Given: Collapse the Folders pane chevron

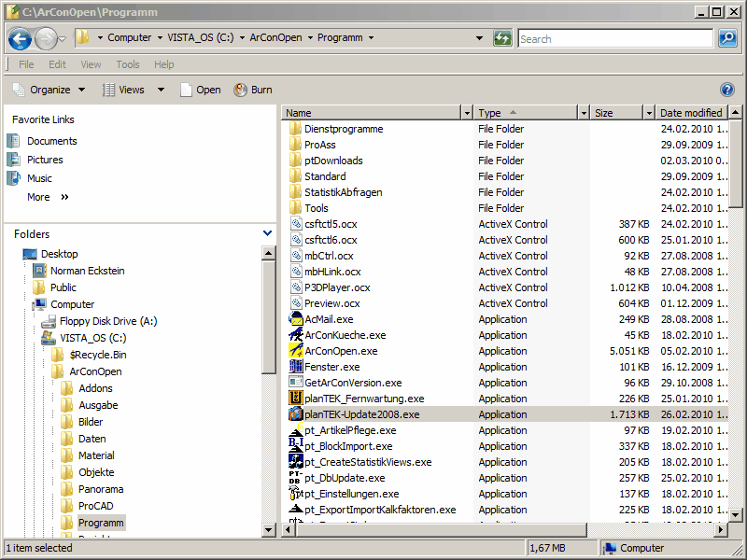Looking at the screenshot, I should 267,234.
